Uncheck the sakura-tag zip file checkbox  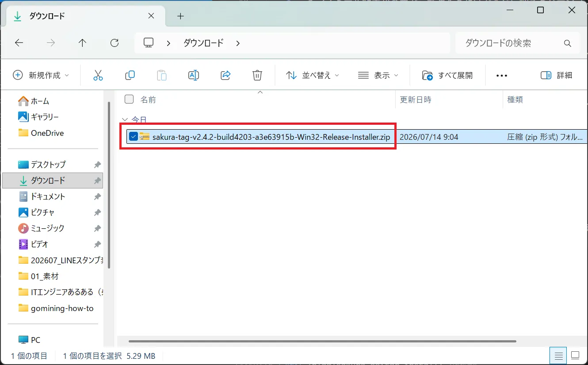[133, 137]
